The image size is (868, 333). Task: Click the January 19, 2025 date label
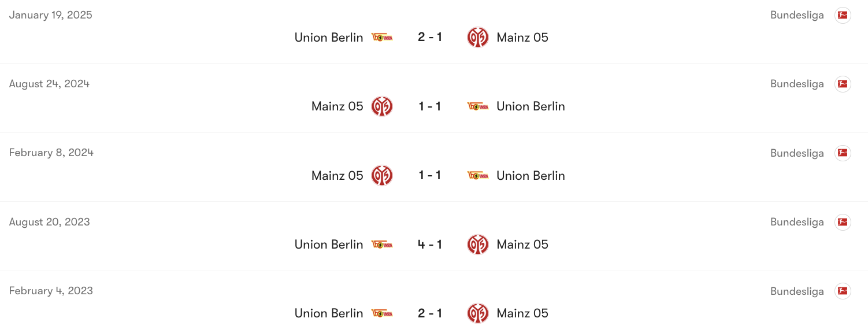[x=50, y=15]
